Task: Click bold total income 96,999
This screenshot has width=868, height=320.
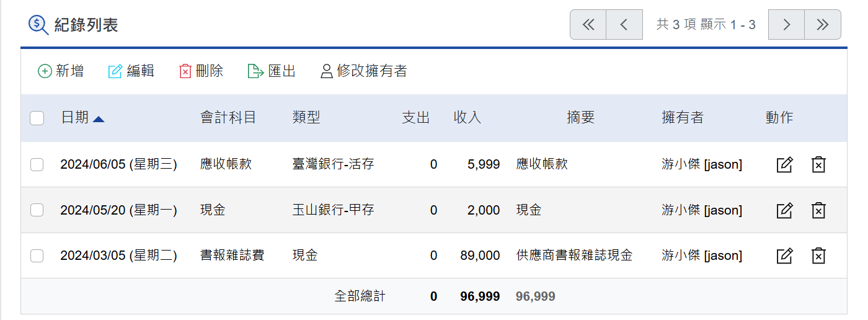Action: coord(480,296)
